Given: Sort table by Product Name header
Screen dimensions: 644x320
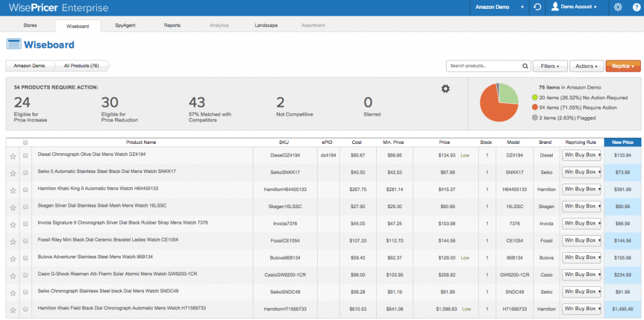Looking at the screenshot, I should (x=141, y=143).
